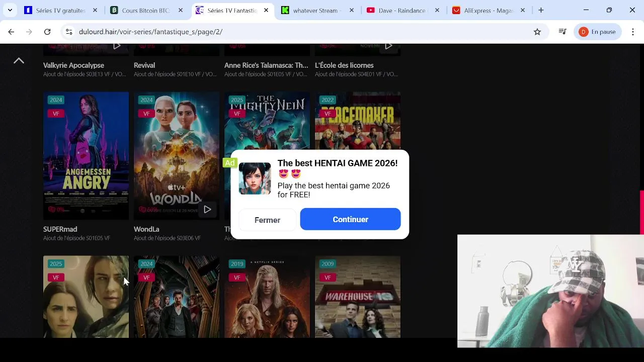
Task: Click the Valkyrie Apocalypse title link
Action: coord(73,65)
